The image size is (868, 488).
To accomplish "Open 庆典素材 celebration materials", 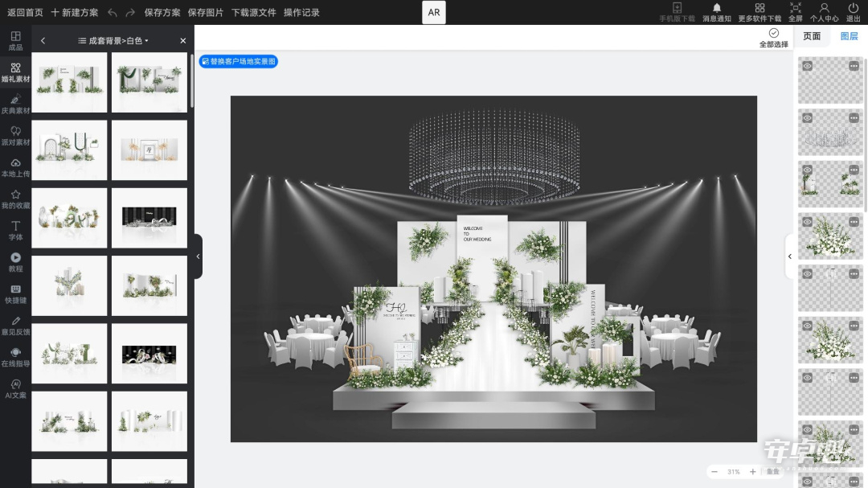I will [x=15, y=105].
